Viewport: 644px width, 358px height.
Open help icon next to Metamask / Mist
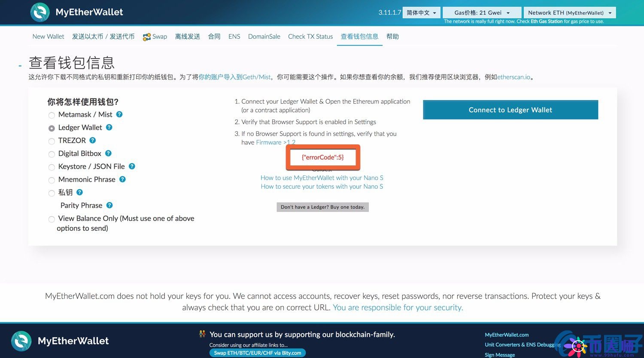click(119, 114)
